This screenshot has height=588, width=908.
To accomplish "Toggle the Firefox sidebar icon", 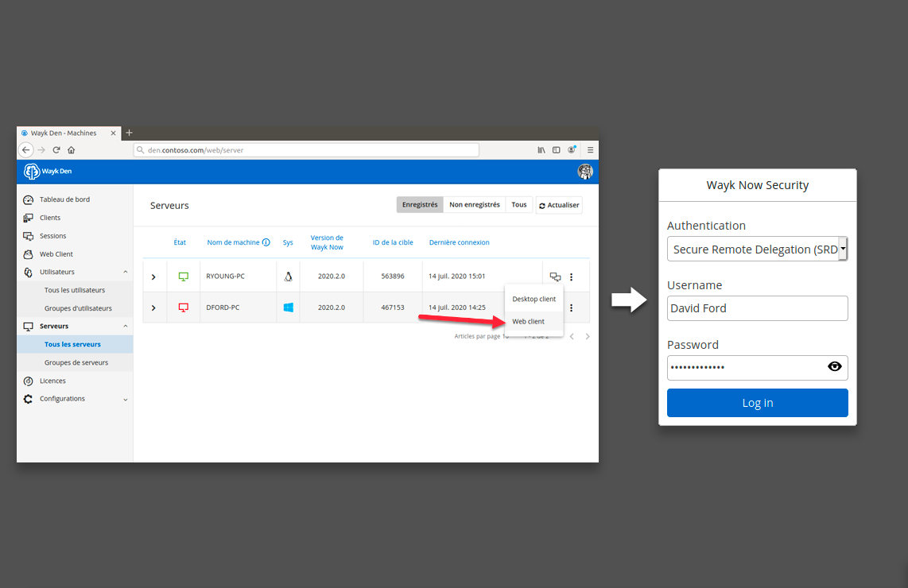I will pyautogui.click(x=556, y=150).
